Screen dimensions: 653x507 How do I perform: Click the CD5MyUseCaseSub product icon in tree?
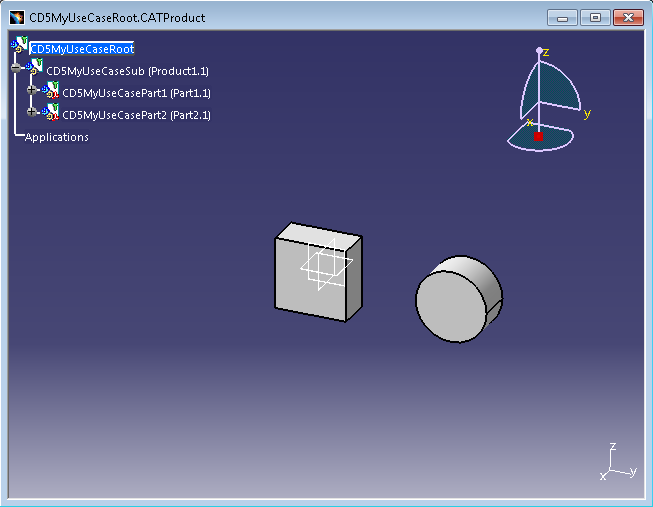36,69
